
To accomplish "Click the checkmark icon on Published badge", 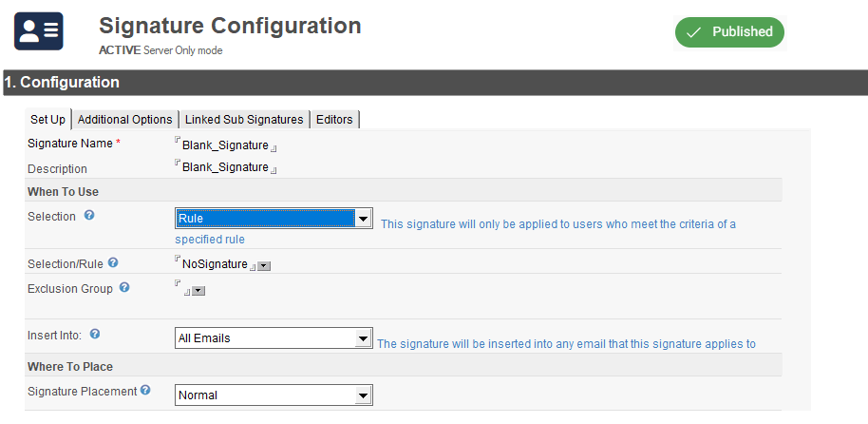I will coord(694,32).
